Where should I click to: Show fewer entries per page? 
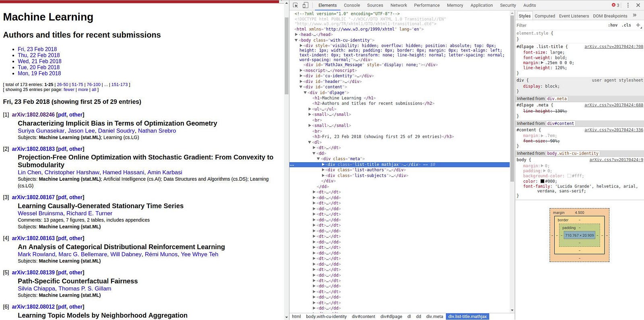click(x=69, y=90)
